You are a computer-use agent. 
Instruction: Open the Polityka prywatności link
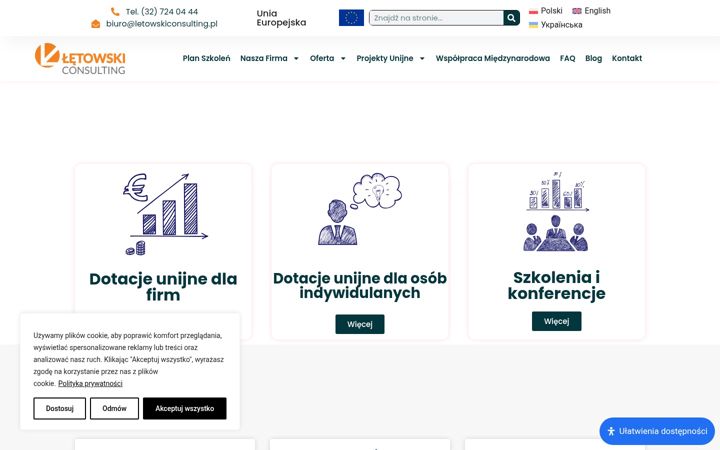click(x=90, y=383)
